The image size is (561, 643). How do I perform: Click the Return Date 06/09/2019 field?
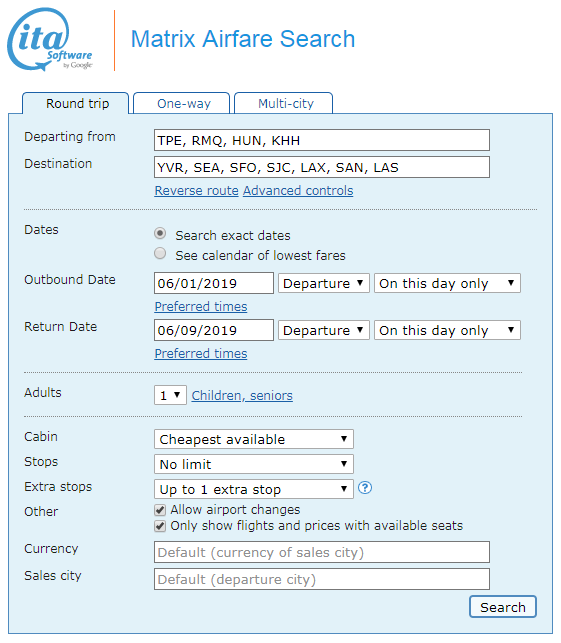tap(214, 330)
